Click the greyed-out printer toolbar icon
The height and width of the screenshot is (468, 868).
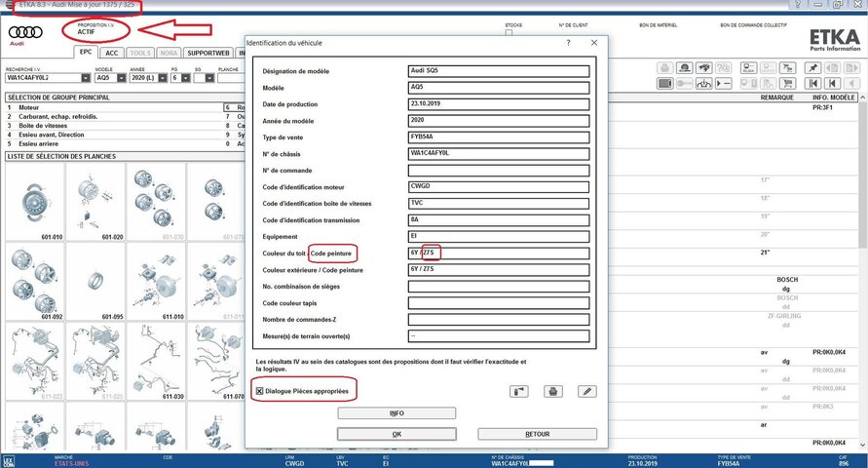[x=664, y=68]
